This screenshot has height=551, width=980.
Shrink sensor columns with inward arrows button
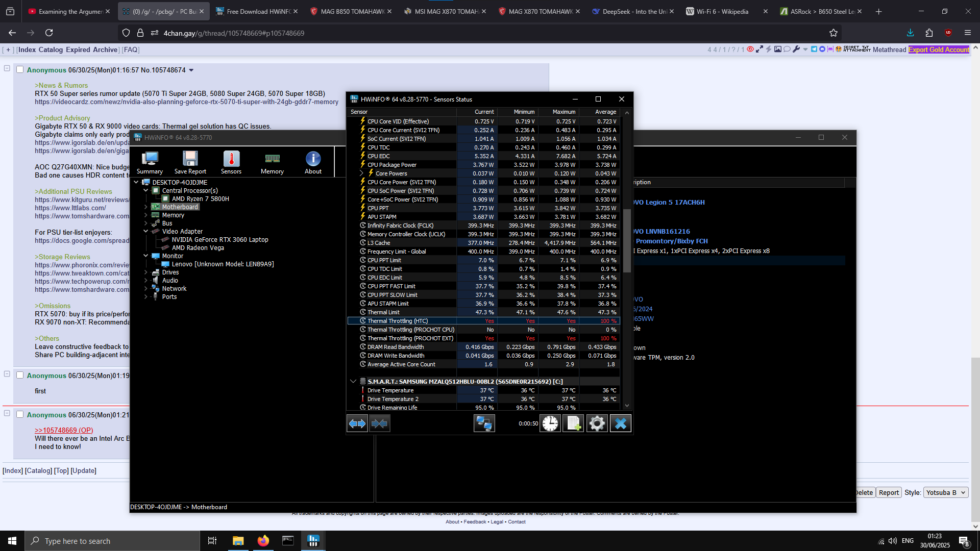pyautogui.click(x=379, y=423)
